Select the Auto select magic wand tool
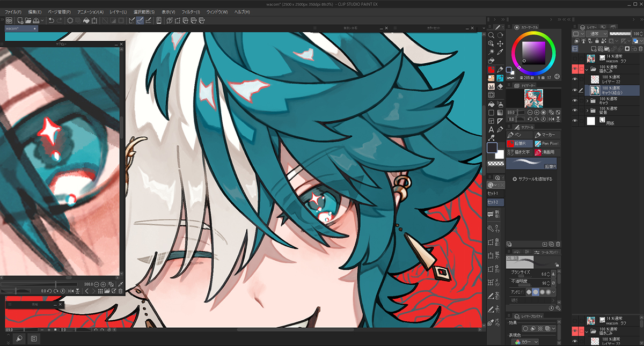This screenshot has height=346, width=644. pos(491,52)
